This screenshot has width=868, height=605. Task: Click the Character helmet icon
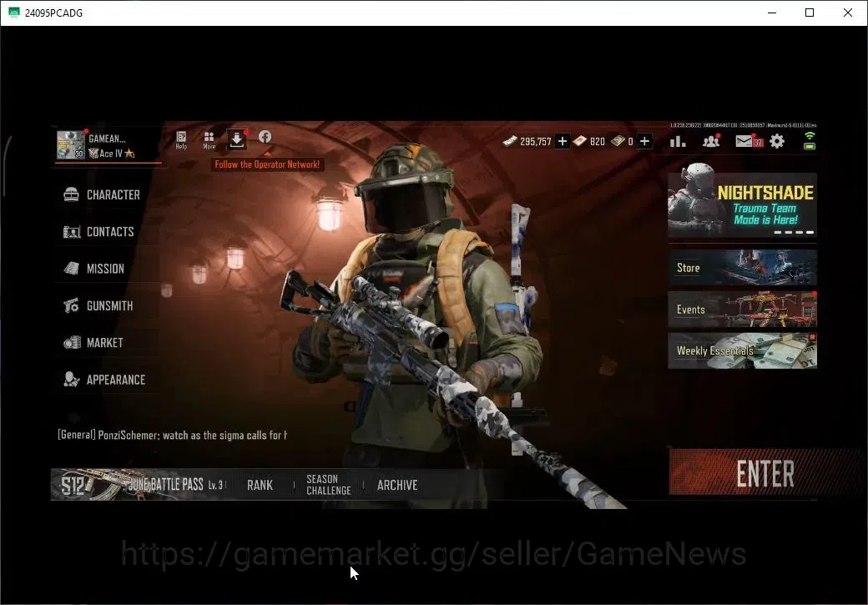point(72,194)
